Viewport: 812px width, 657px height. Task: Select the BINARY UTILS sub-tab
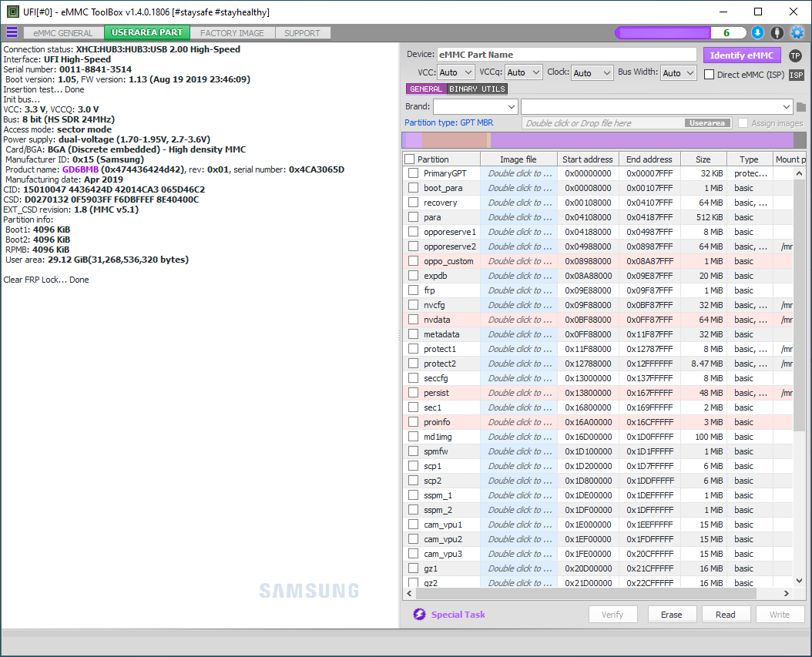point(477,89)
